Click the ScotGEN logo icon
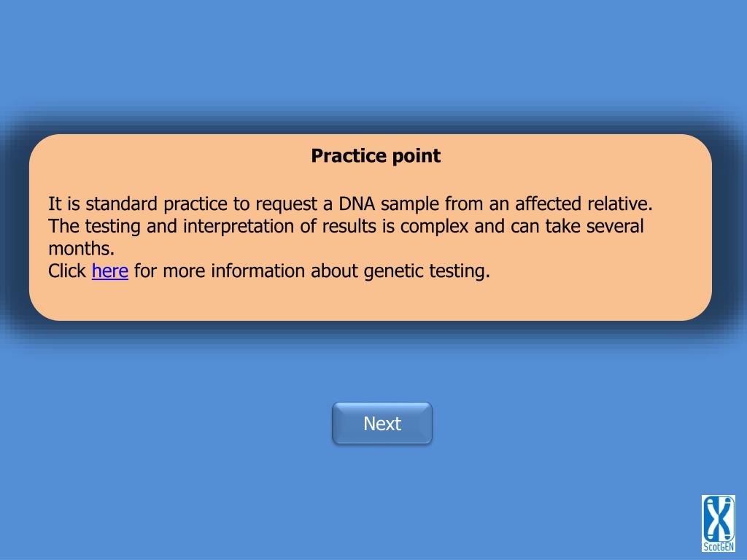Screen dimensions: 747x560 click(718, 524)
